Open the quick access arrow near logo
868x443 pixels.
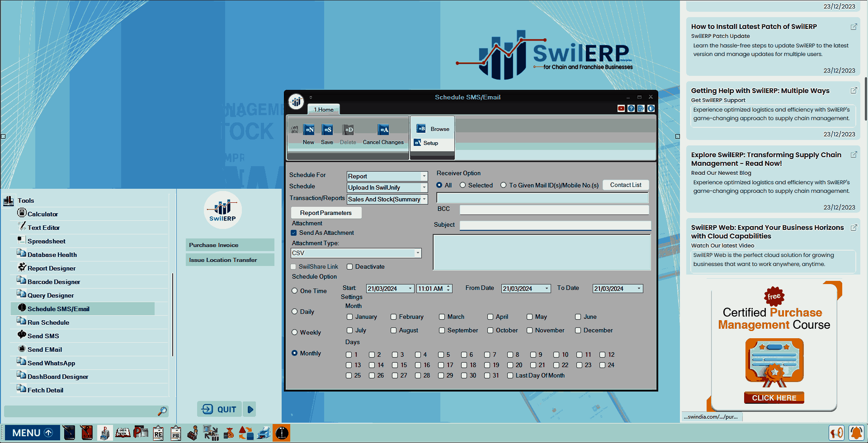(x=311, y=97)
